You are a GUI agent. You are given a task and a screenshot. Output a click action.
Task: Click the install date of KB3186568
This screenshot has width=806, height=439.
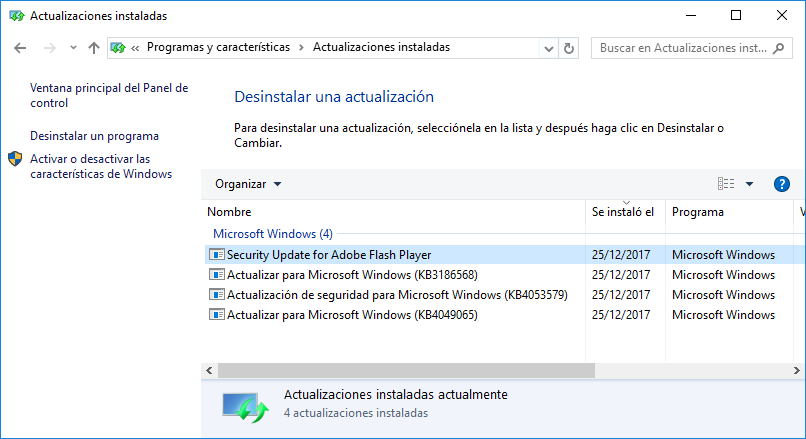coord(620,275)
